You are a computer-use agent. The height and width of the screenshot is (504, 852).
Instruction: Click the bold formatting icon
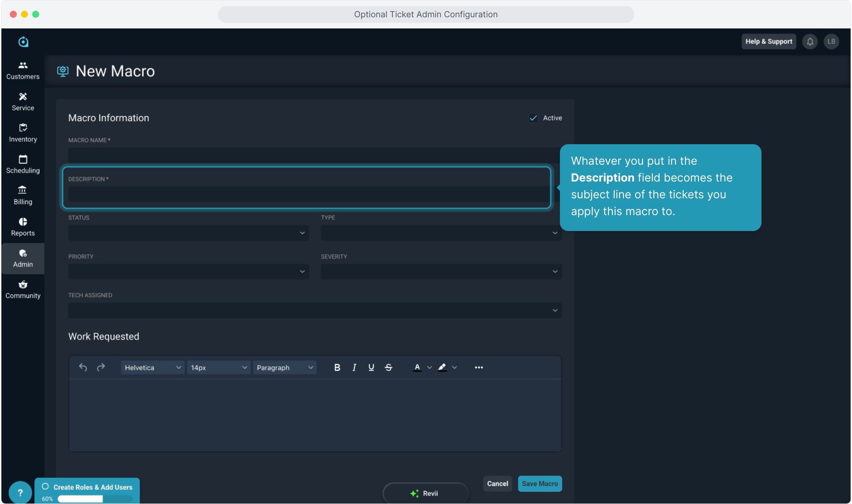click(x=337, y=368)
